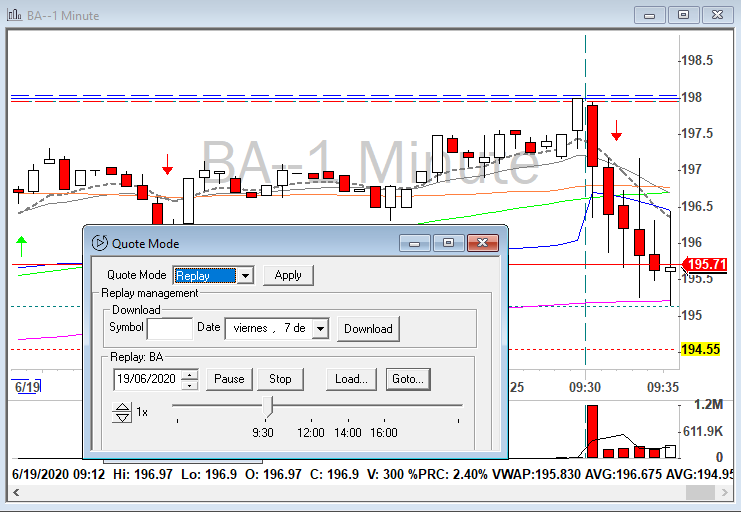
Task: Increment the replay date 19/06/2020 spinner
Action: tap(192, 375)
